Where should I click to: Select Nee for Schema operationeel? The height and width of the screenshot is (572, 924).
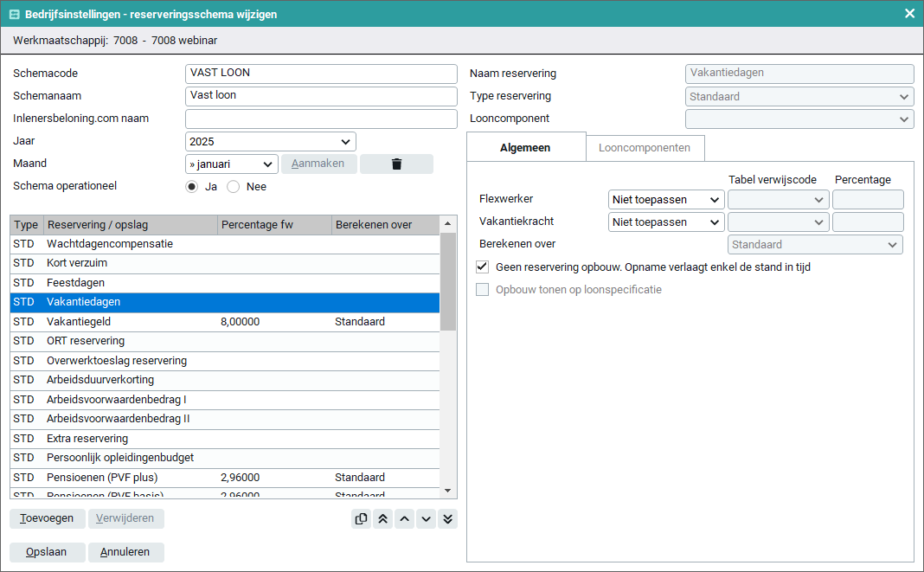[x=234, y=187]
